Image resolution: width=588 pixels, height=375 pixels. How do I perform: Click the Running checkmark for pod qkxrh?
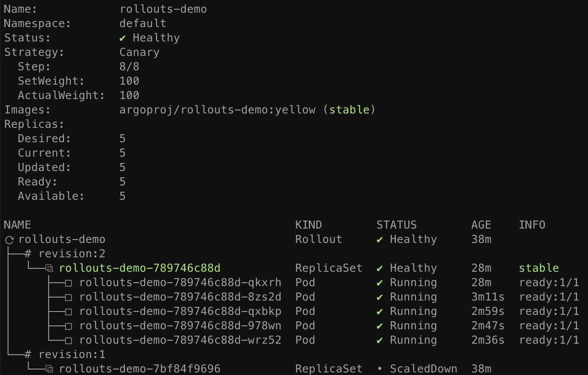tap(380, 283)
